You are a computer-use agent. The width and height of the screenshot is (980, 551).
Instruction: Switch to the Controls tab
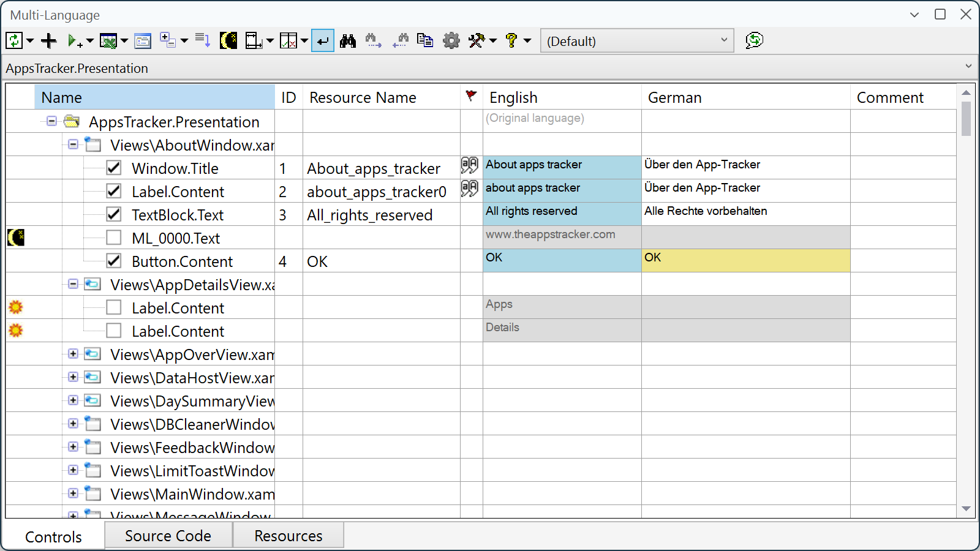(54, 537)
